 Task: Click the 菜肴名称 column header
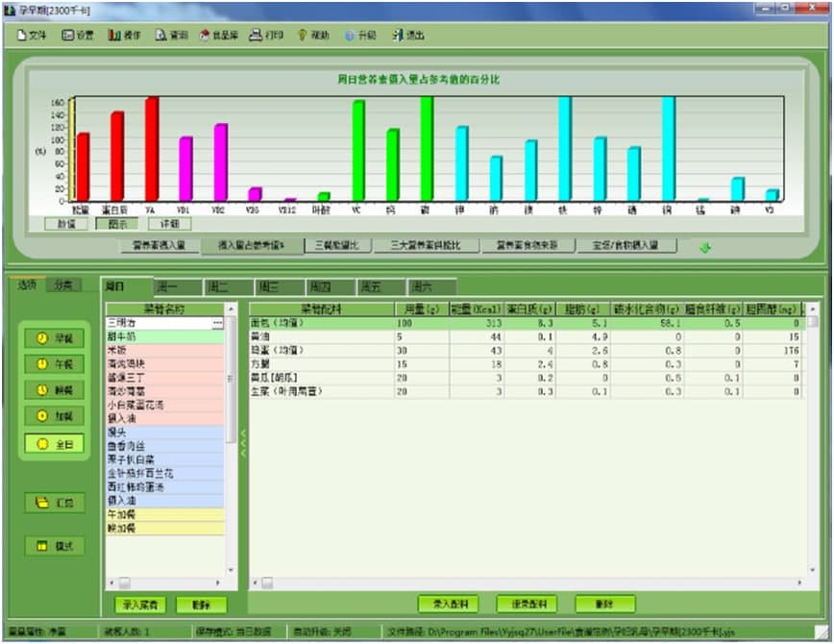[165, 310]
